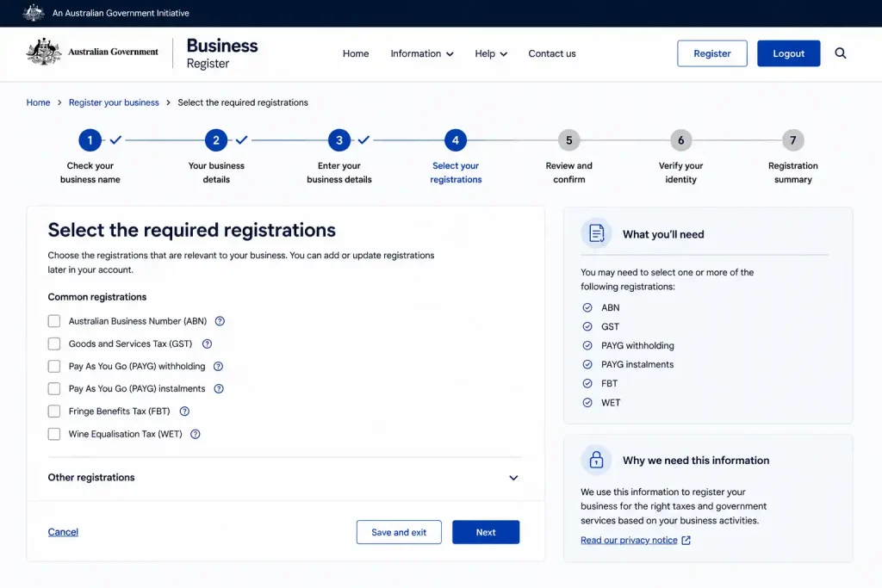Tick the Goods and Services Tax (GST) checkbox

point(54,344)
